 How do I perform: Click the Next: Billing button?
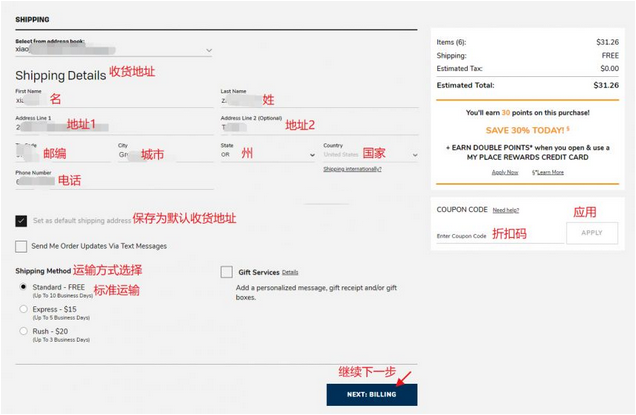point(372,394)
